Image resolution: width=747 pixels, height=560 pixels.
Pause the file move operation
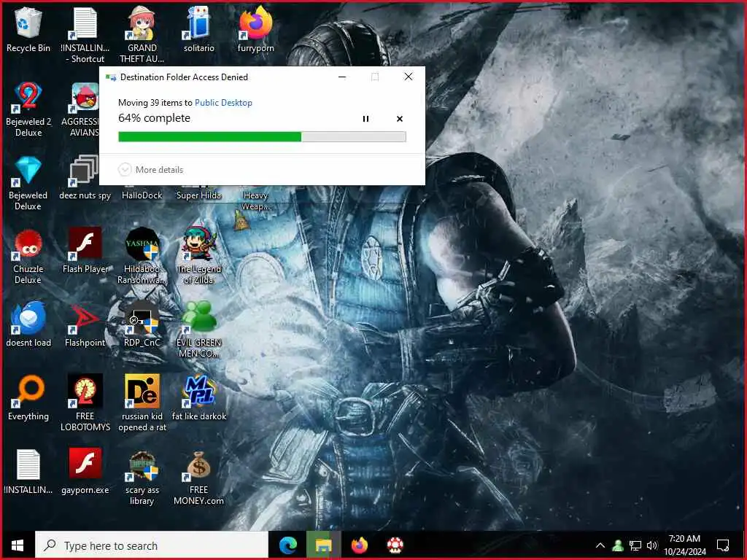[365, 119]
